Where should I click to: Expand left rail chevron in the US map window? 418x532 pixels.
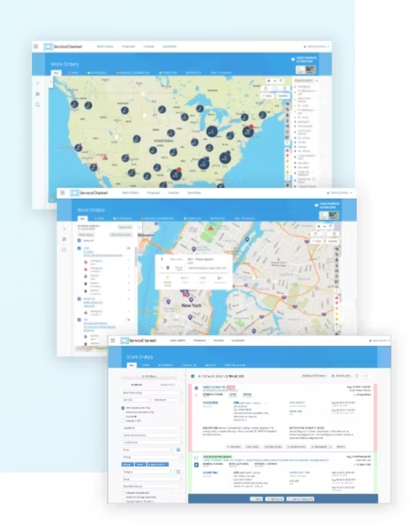[38, 83]
